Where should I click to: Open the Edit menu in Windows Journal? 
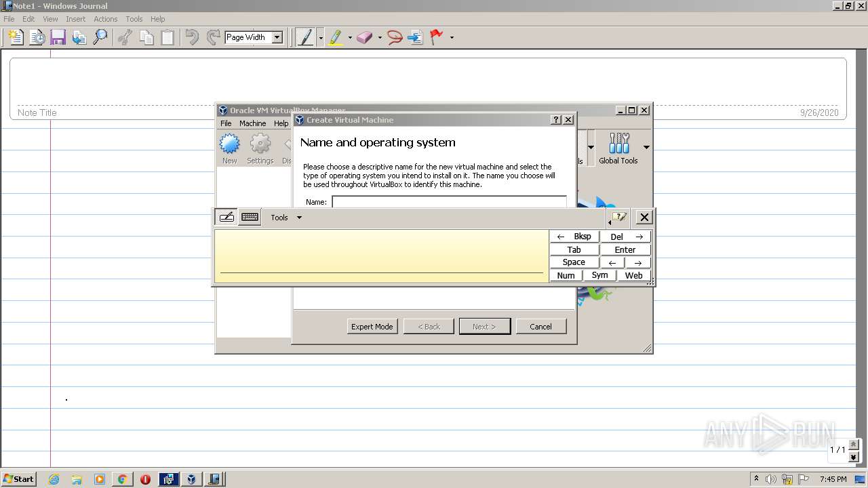tap(28, 19)
